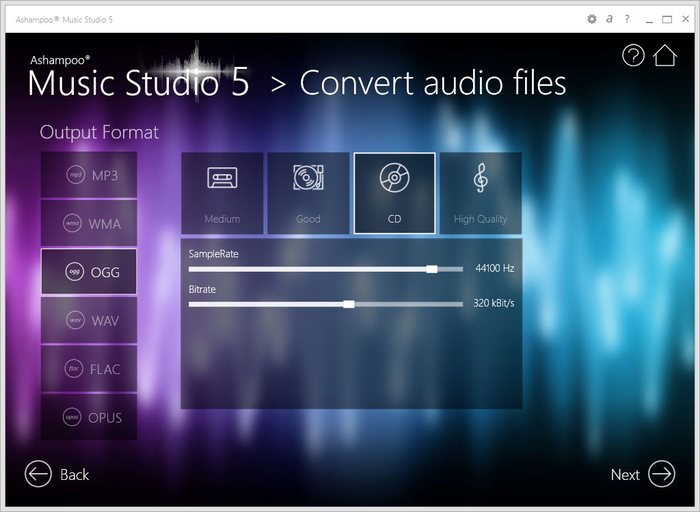Image resolution: width=700 pixels, height=512 pixels.
Task: Open settings gear in title bar
Action: pyautogui.click(x=592, y=19)
